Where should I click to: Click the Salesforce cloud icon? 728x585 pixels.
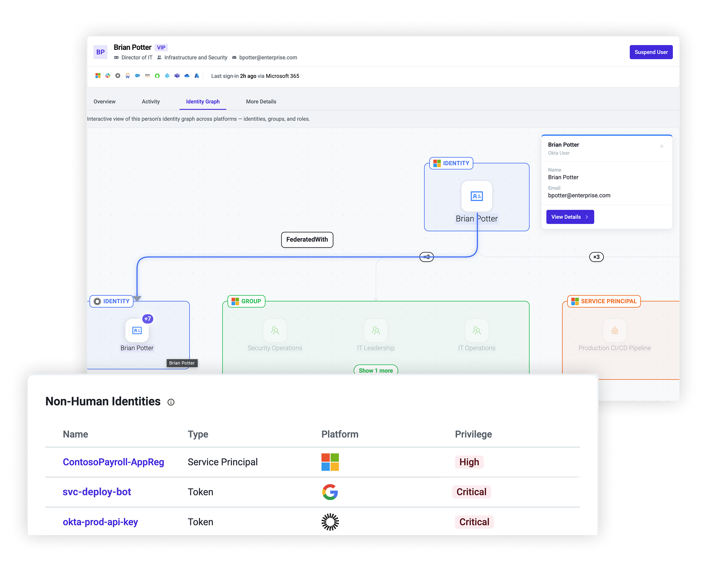[138, 76]
